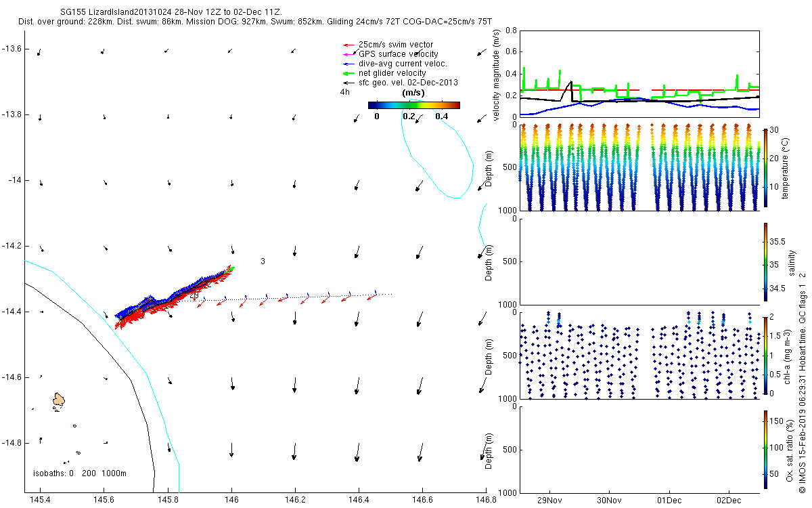Select the 'GPS surface velocity' legend label
The height and width of the screenshot is (508, 812).
[x=398, y=54]
